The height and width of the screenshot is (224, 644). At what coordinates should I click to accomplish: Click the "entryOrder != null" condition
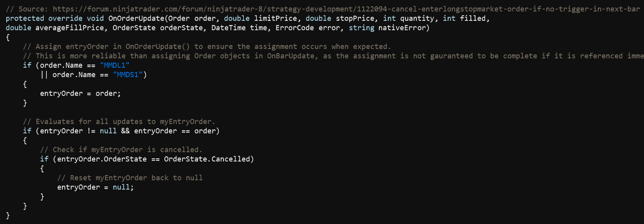coord(74,131)
